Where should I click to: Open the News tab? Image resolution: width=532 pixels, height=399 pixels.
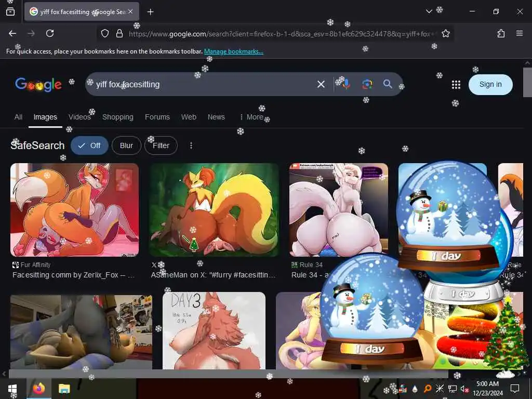(x=216, y=117)
